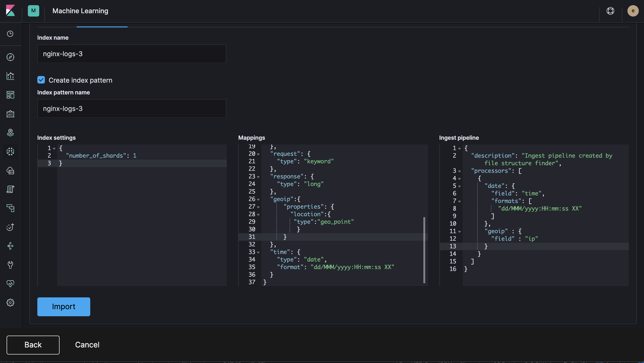This screenshot has width=644, height=363.
Task: Collapse "response" fold arrow at line 23
Action: coord(258,177)
